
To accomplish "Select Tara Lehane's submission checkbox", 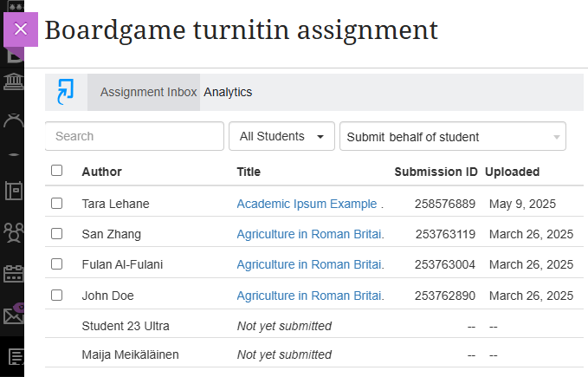I will [x=57, y=204].
